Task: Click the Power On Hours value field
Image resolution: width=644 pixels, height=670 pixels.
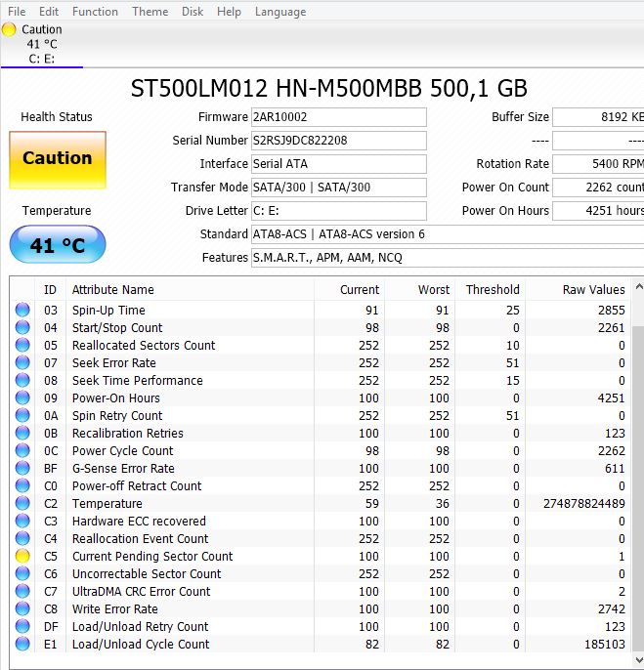Action: (x=598, y=211)
